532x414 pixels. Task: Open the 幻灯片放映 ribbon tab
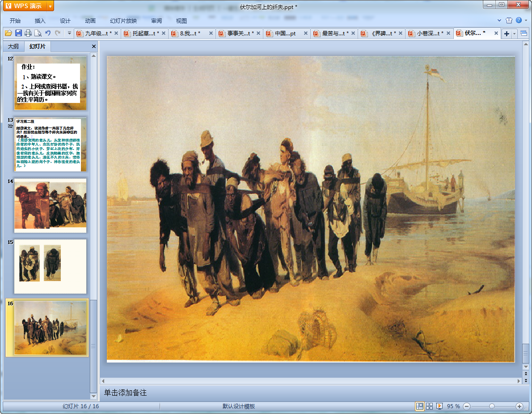pyautogui.click(x=123, y=21)
